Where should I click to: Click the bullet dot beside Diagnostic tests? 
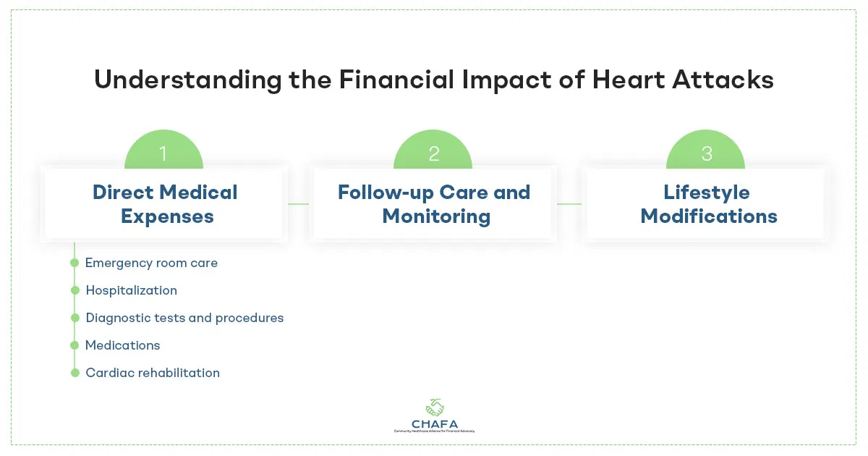pos(75,318)
